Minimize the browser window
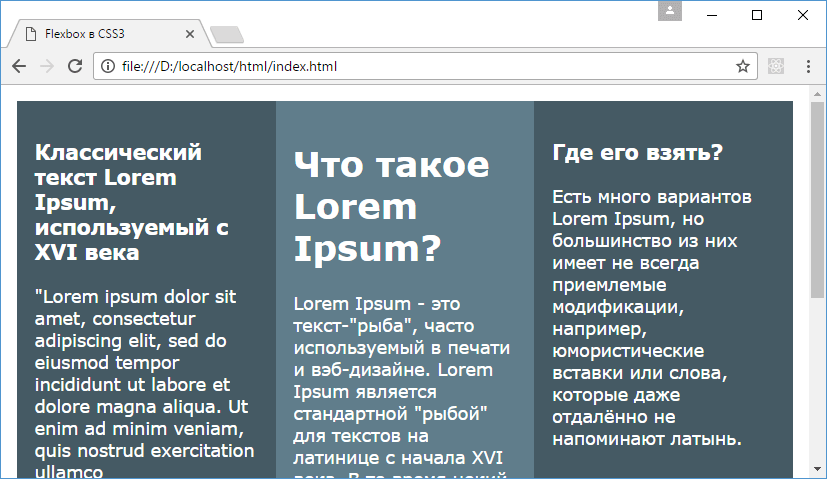The width and height of the screenshot is (827, 479). [710, 14]
